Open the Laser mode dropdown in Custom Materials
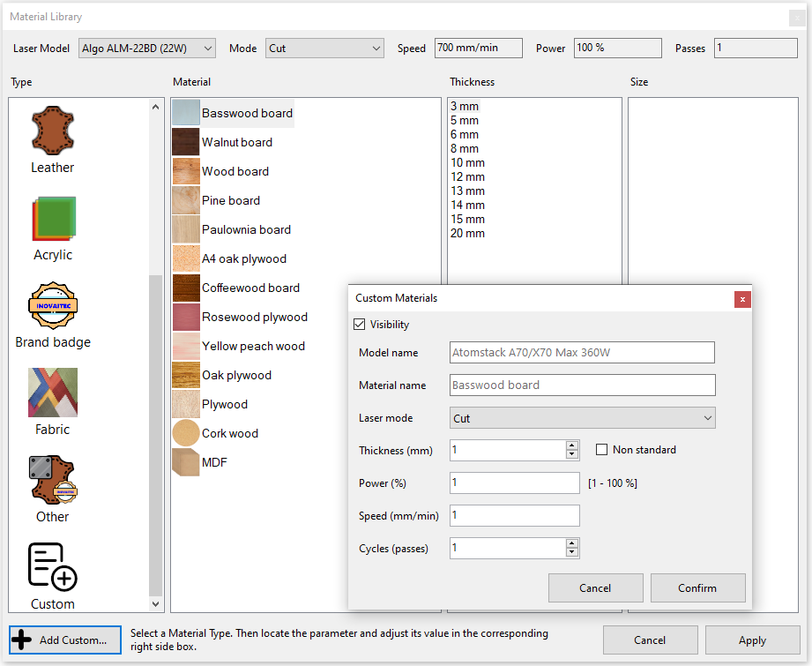 582,418
